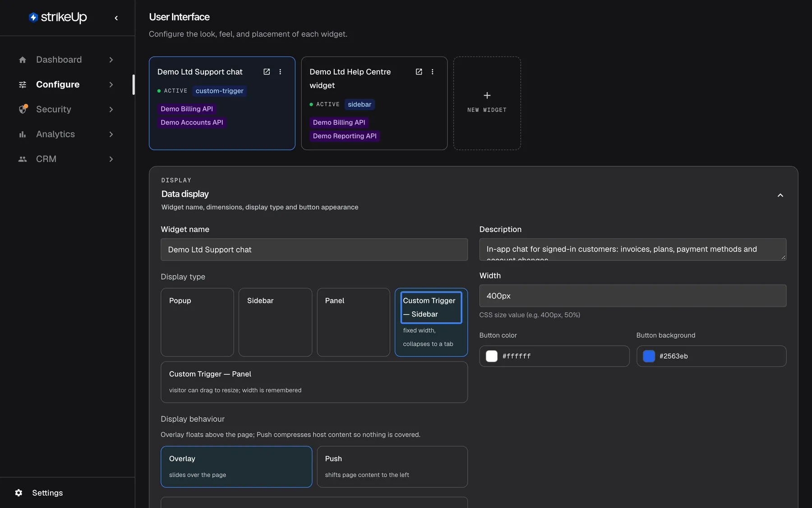
Task: Click the CRM people icon
Action: pyautogui.click(x=23, y=159)
